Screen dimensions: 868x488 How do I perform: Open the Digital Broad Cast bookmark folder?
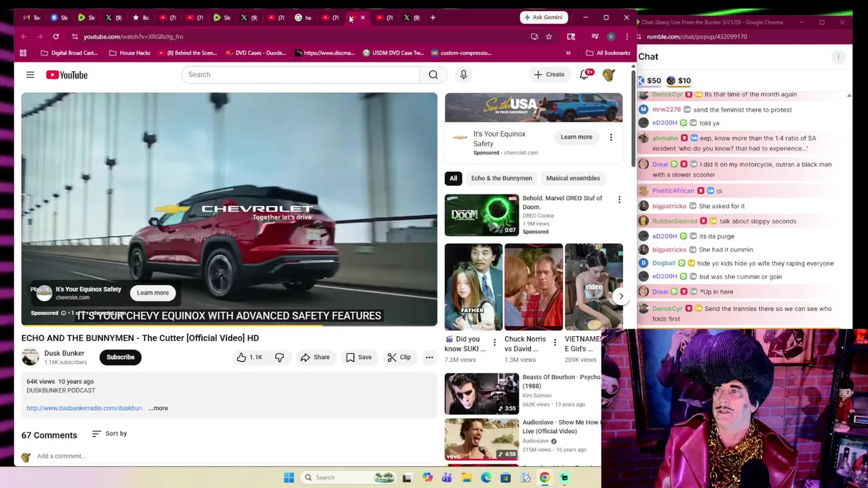69,53
